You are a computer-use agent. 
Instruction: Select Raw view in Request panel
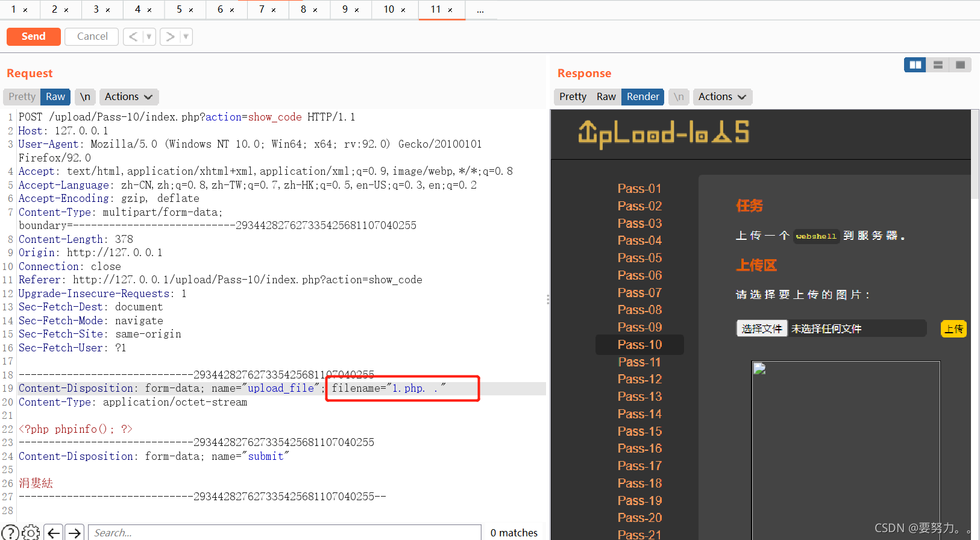[x=55, y=96]
